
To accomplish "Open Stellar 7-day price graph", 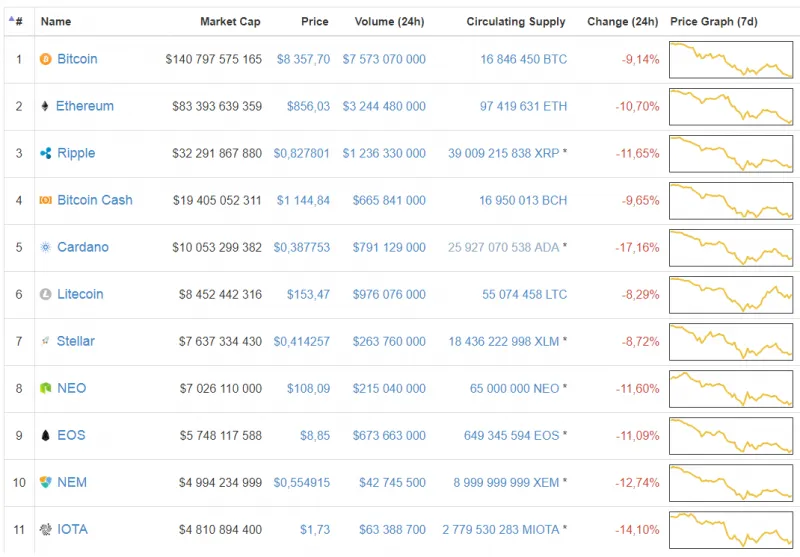I will (731, 342).
